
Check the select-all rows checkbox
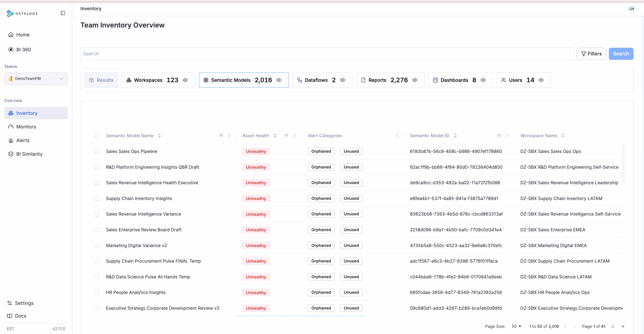(x=96, y=135)
